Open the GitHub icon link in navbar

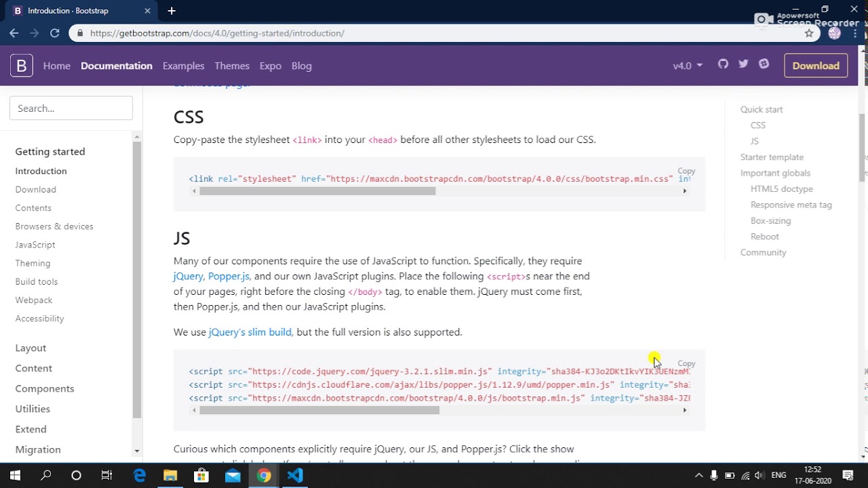[723, 64]
